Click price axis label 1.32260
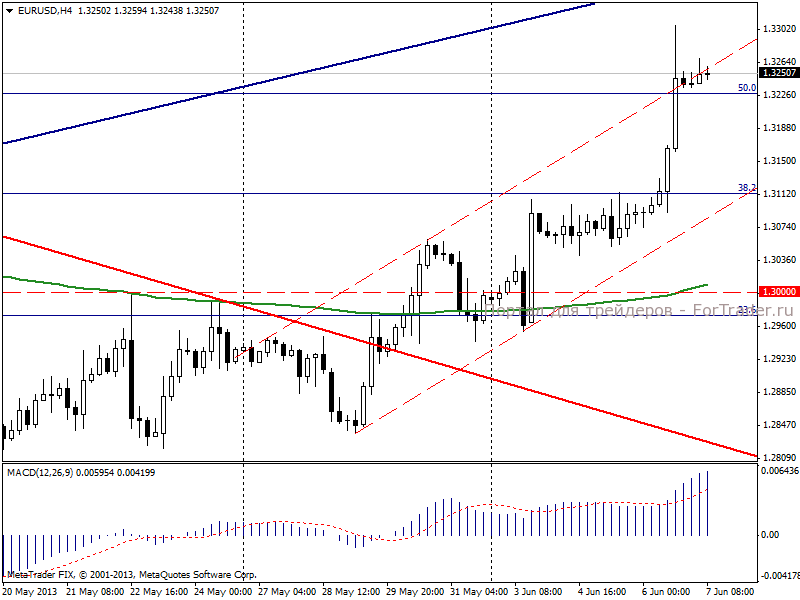 (x=779, y=95)
